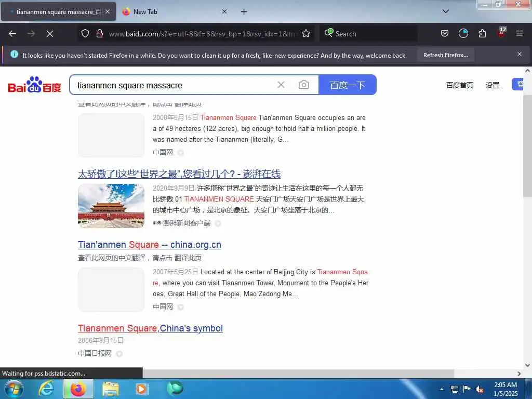Click the 百度一下 search button

click(x=348, y=85)
